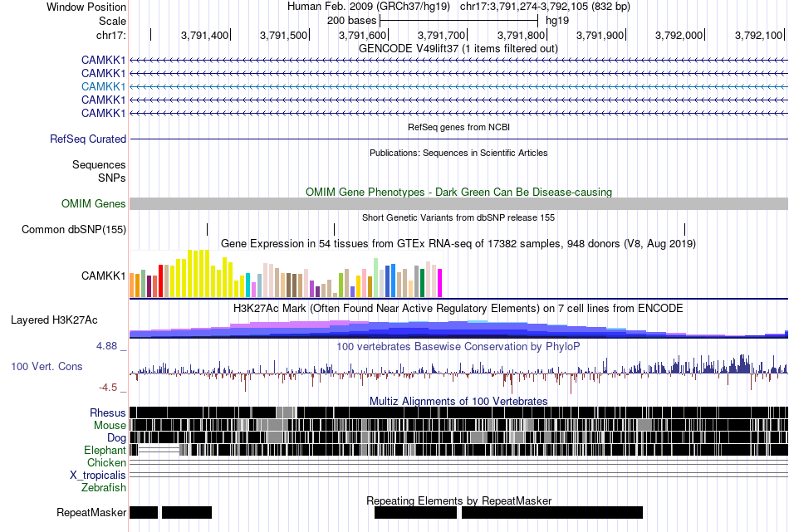789x532 pixels.
Task: Open the 'RefSeq genes from NCBI' title
Action: coord(458,127)
